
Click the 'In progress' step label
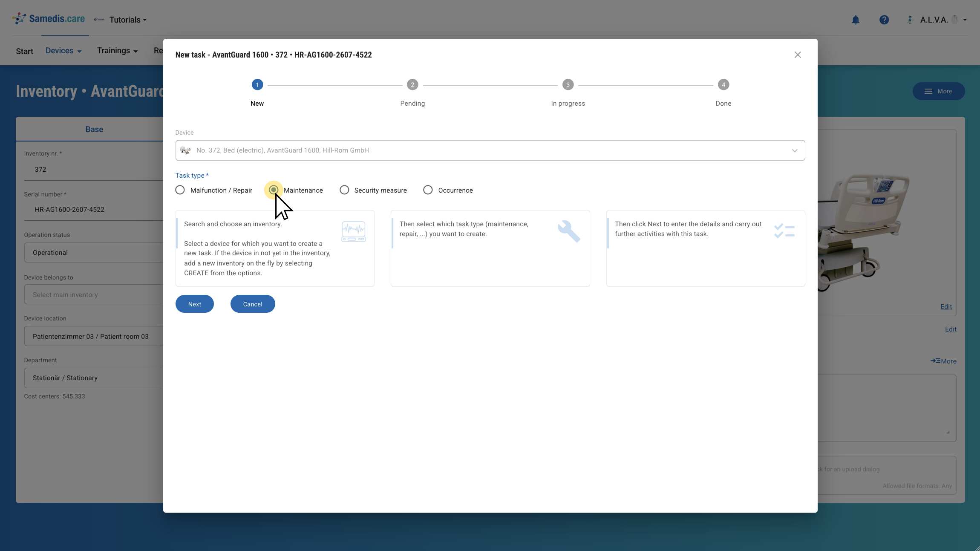click(568, 104)
